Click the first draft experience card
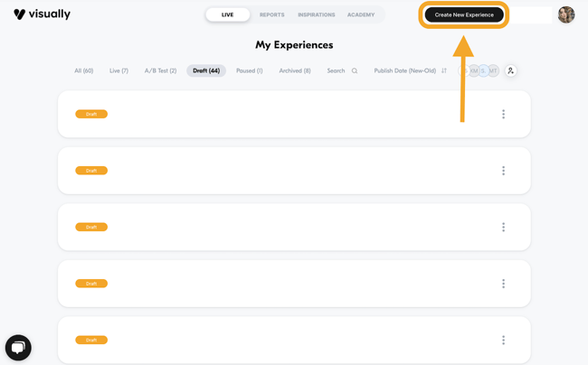The height and width of the screenshot is (365, 588). pos(271,115)
